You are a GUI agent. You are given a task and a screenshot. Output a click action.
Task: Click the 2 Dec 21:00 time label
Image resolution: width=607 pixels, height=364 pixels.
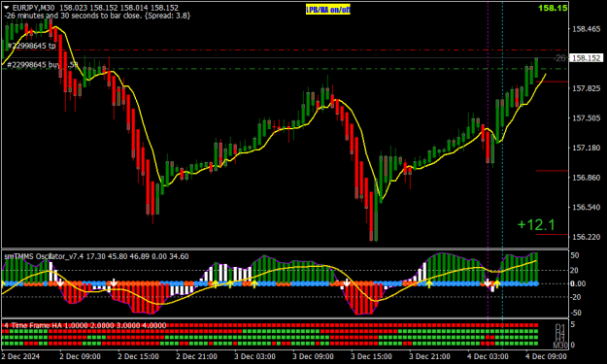point(196,356)
